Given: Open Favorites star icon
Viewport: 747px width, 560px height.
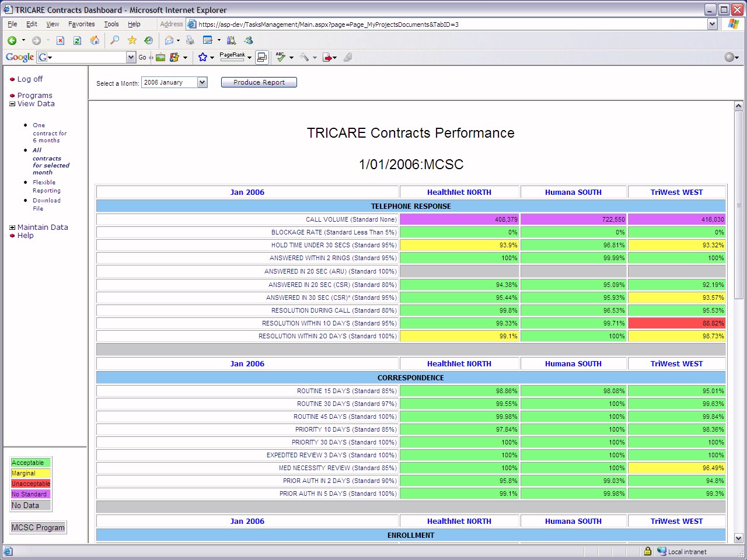Looking at the screenshot, I should coord(132,40).
